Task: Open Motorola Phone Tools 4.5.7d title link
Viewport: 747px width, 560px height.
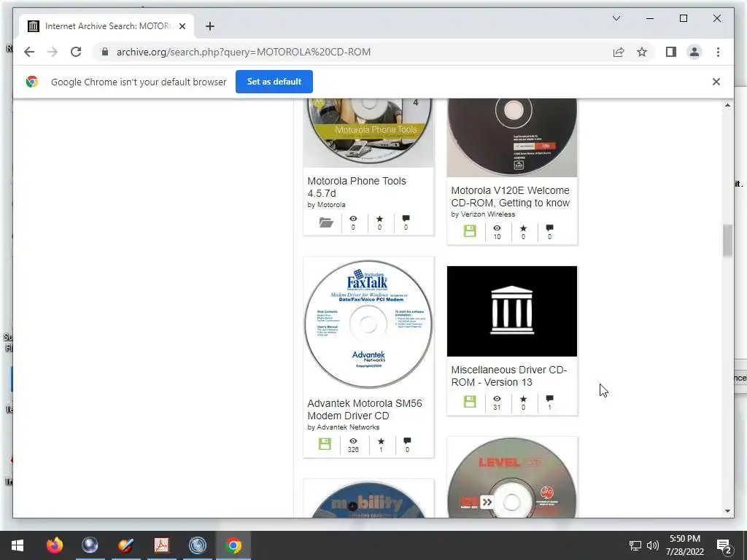Action: pos(356,187)
